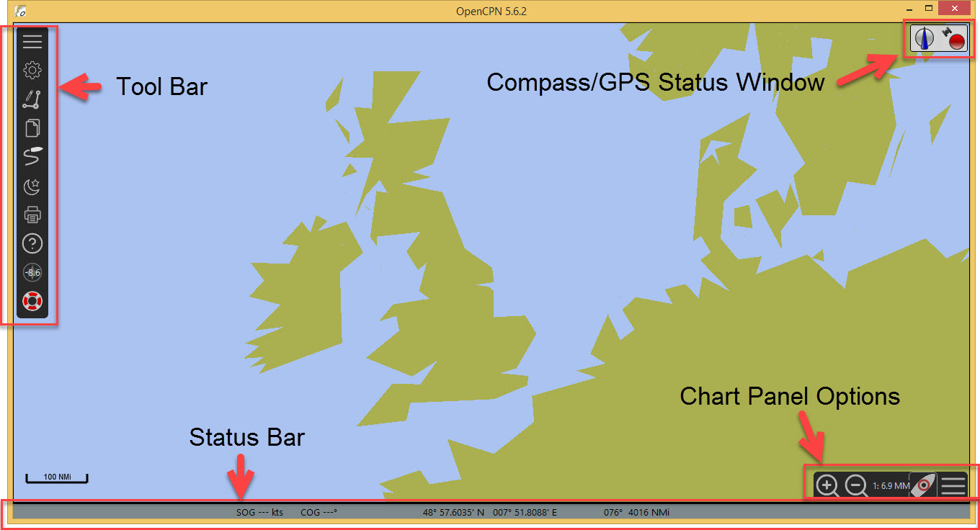Viewport: 980px width, 530px height.
Task: Maximize the OpenCPN window
Action: pyautogui.click(x=929, y=9)
